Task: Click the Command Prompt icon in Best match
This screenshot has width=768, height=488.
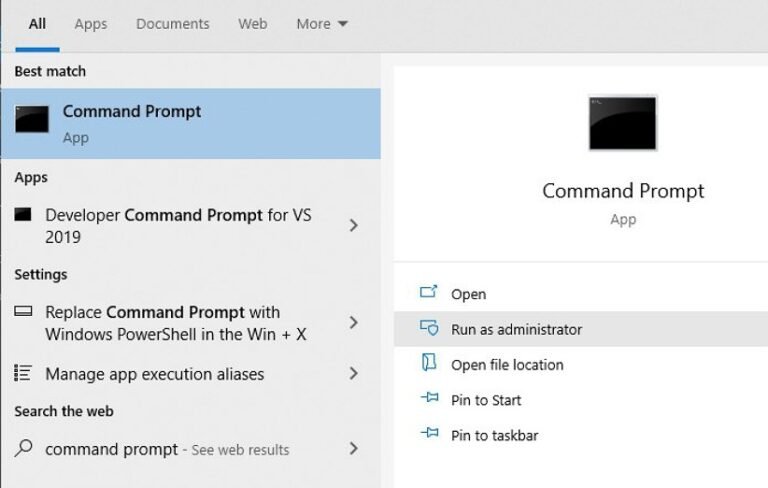Action: pos(32,120)
